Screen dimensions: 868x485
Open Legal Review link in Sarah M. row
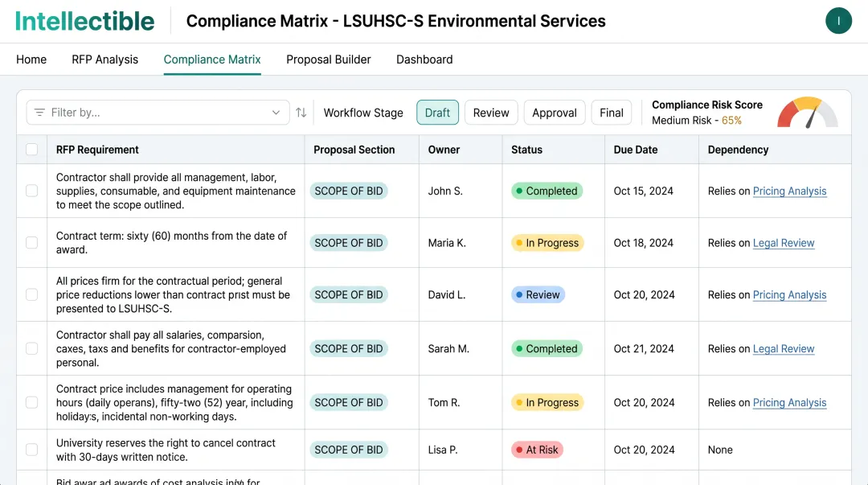point(784,348)
